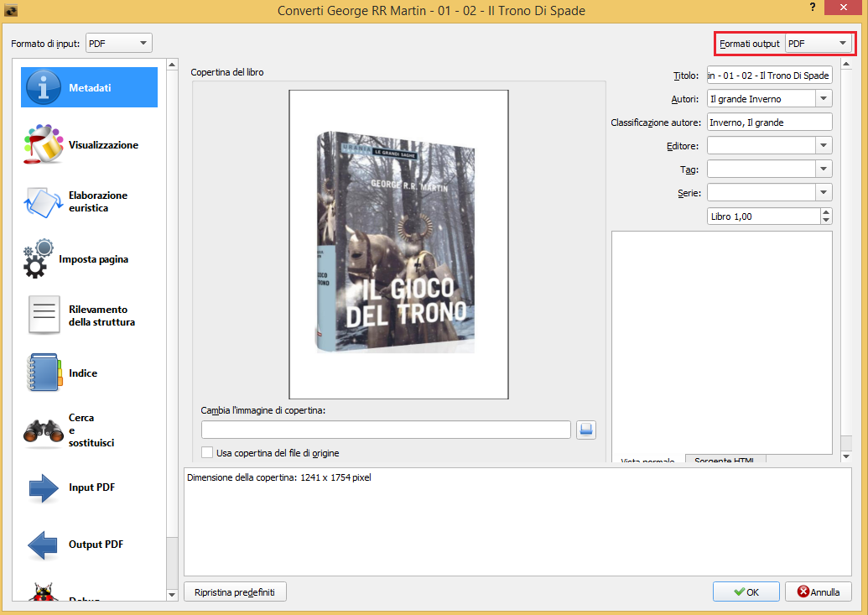Select the Input PDF label
This screenshot has height=615, width=868.
click(x=92, y=487)
